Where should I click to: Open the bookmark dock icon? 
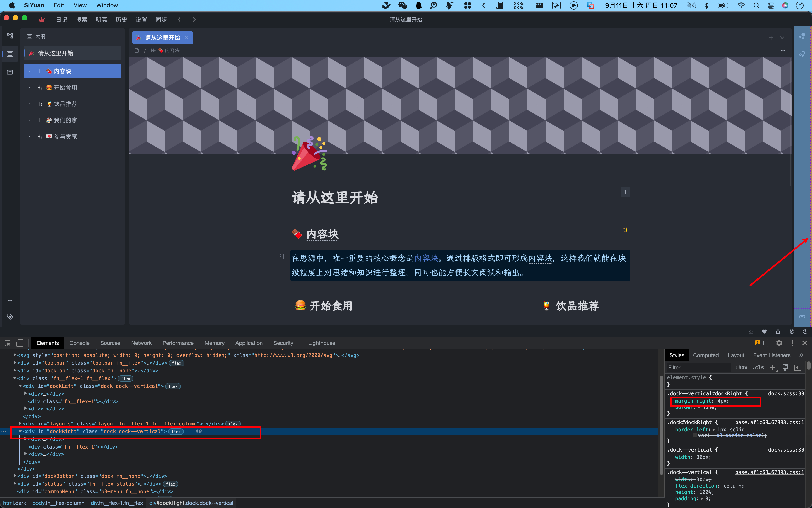10,298
